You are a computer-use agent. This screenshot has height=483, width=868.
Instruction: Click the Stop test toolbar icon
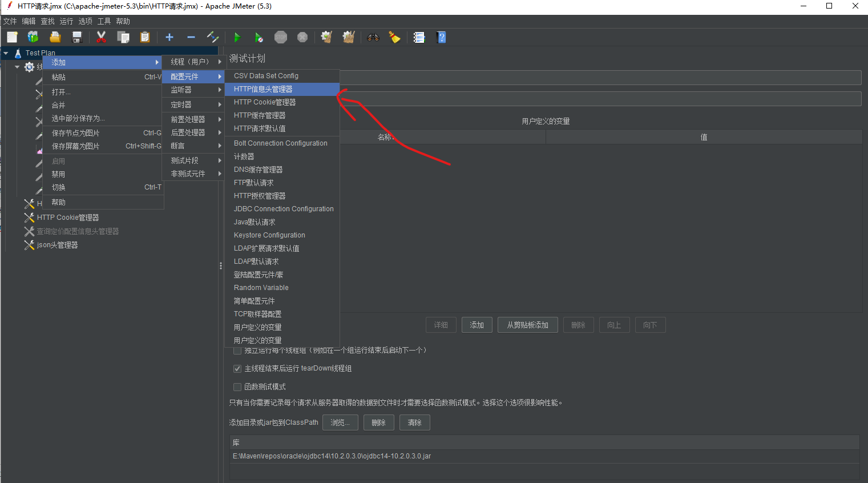[x=281, y=37]
